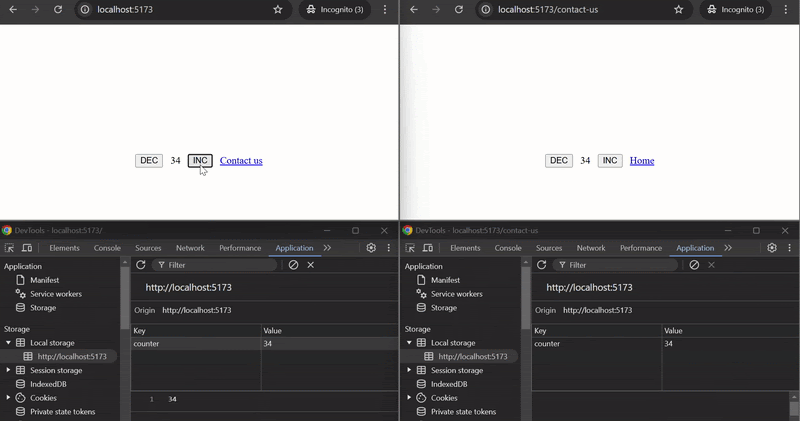800x421 pixels.
Task: Click value 34 cell in left DevTools table
Action: (329, 343)
